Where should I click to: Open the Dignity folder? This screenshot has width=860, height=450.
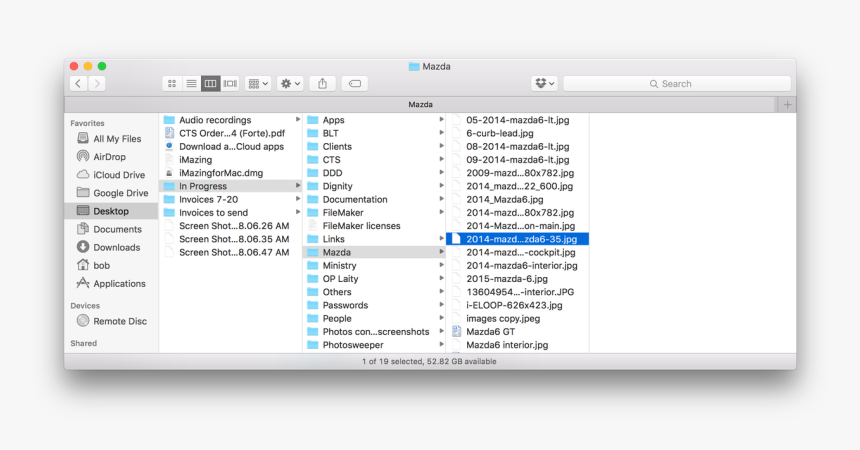point(374,185)
